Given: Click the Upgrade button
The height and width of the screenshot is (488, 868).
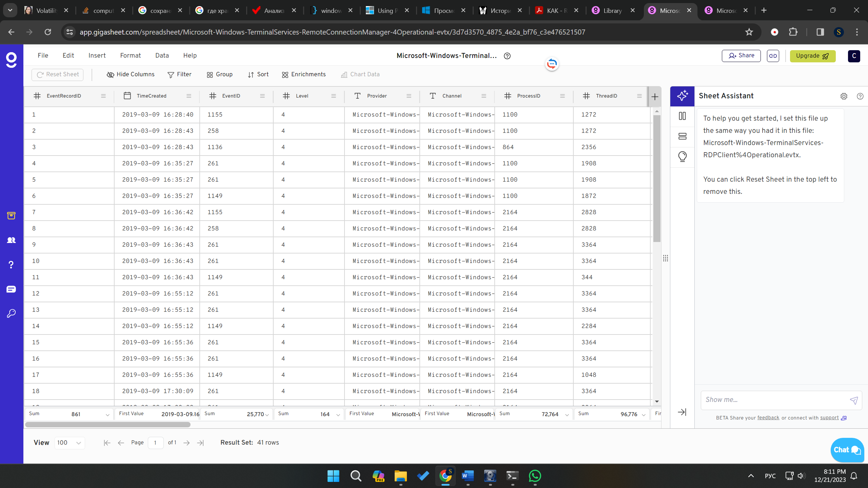Looking at the screenshot, I should tap(813, 56).
